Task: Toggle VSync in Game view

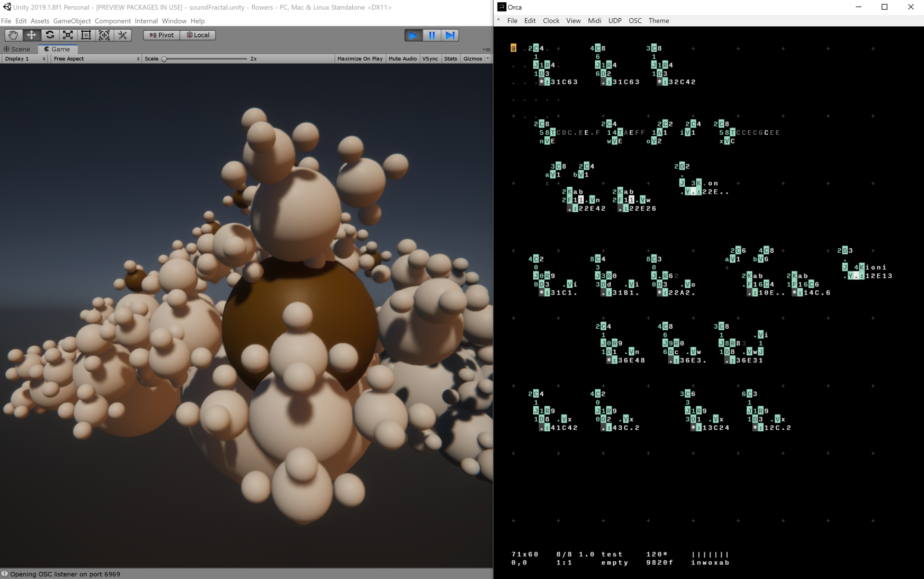Action: [430, 59]
